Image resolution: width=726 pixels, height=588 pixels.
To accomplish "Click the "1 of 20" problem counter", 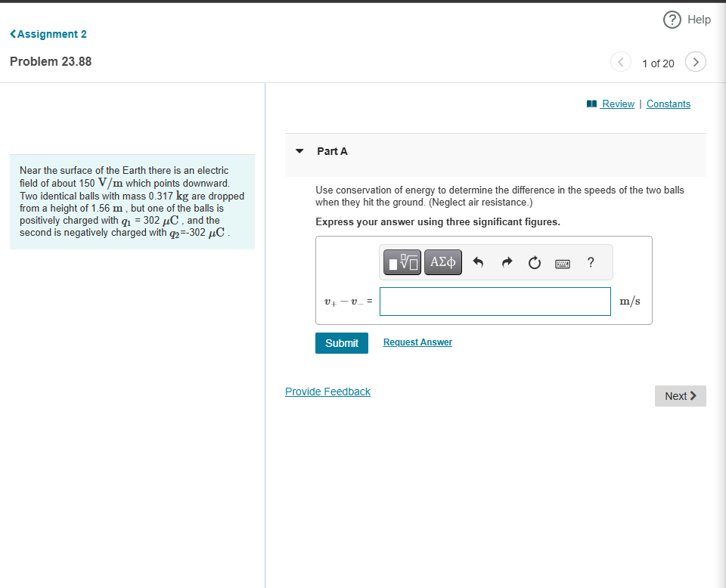I will (x=658, y=63).
